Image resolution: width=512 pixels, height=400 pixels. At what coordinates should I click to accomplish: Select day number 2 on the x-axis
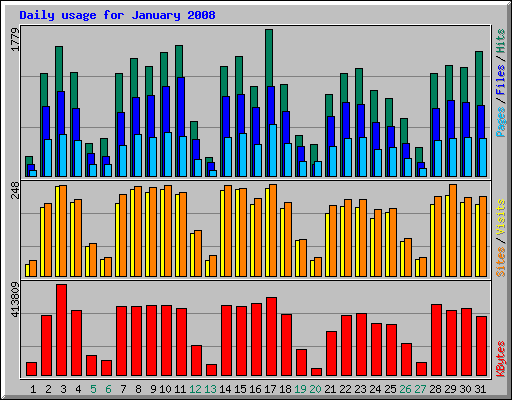click(48, 389)
